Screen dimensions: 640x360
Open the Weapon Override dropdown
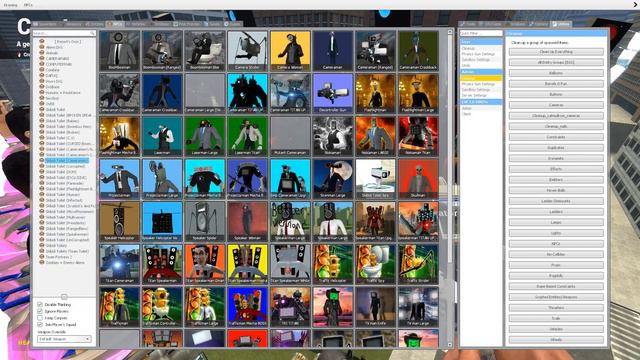64,339
